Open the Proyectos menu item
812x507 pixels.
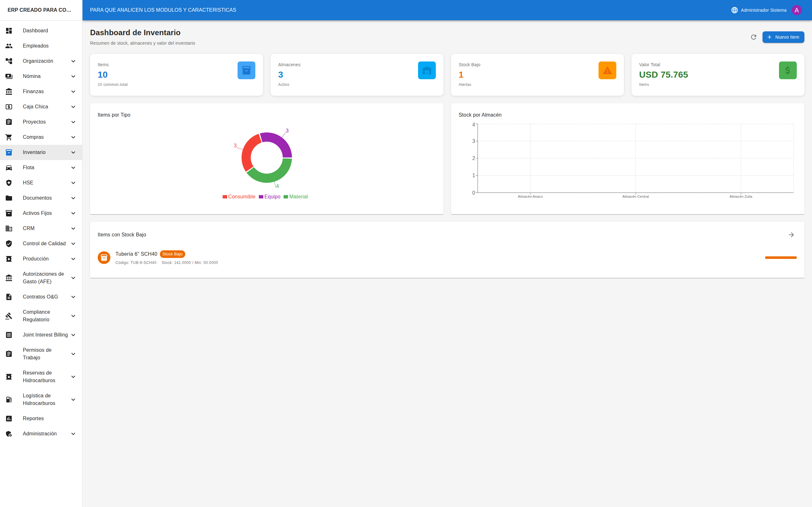(x=34, y=122)
